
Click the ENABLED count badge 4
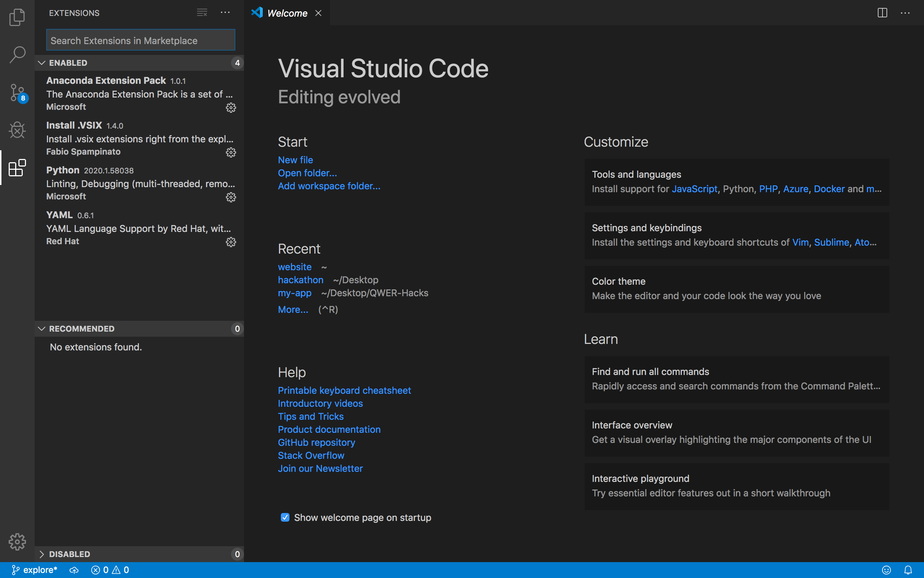point(237,63)
